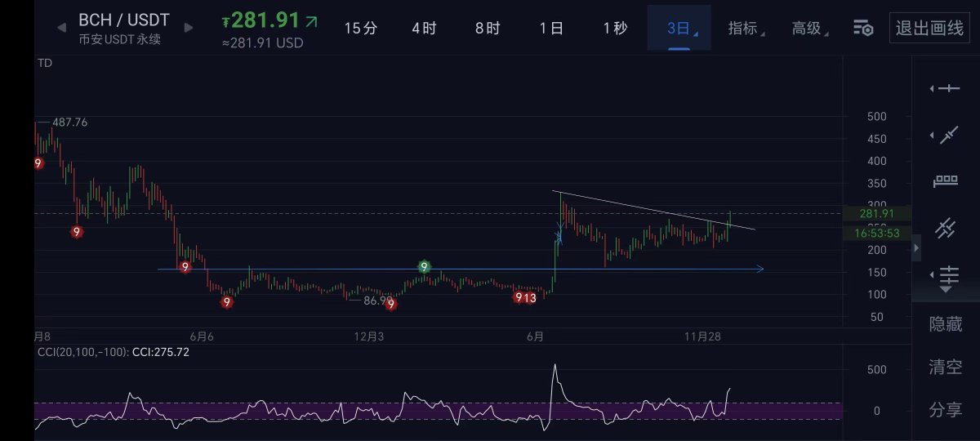
Task: Click the 500 price axis label
Action: coord(876,117)
